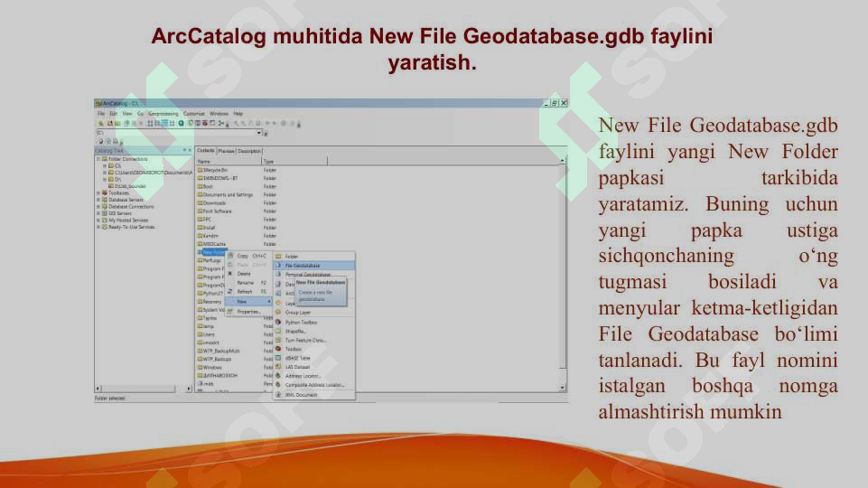Viewport: 868px width, 488px height.
Task: Open the location bar dropdown arrow
Action: pos(258,133)
